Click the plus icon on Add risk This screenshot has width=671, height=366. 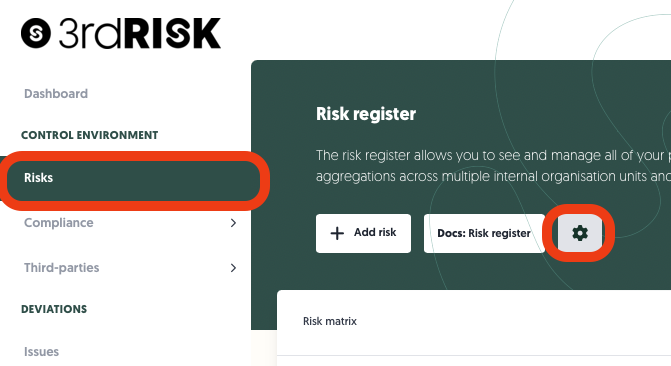coord(337,233)
